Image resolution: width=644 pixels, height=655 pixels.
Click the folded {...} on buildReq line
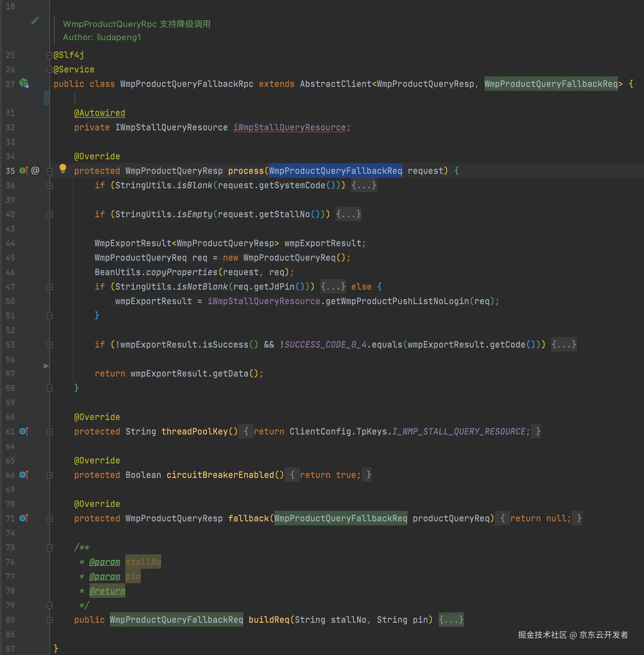click(451, 619)
